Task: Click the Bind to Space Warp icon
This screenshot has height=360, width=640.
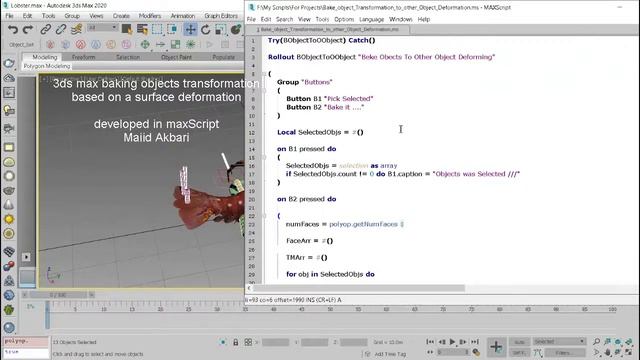Action: pos(76,29)
